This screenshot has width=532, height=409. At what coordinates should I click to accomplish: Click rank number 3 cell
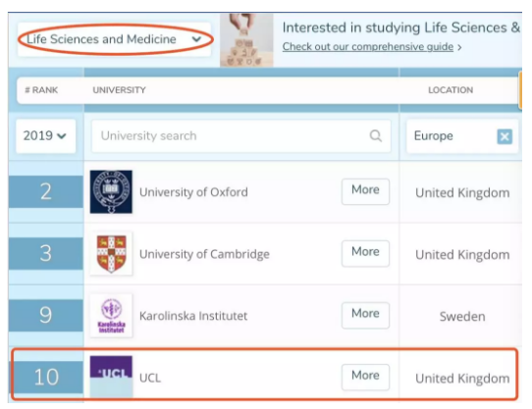[x=46, y=253]
